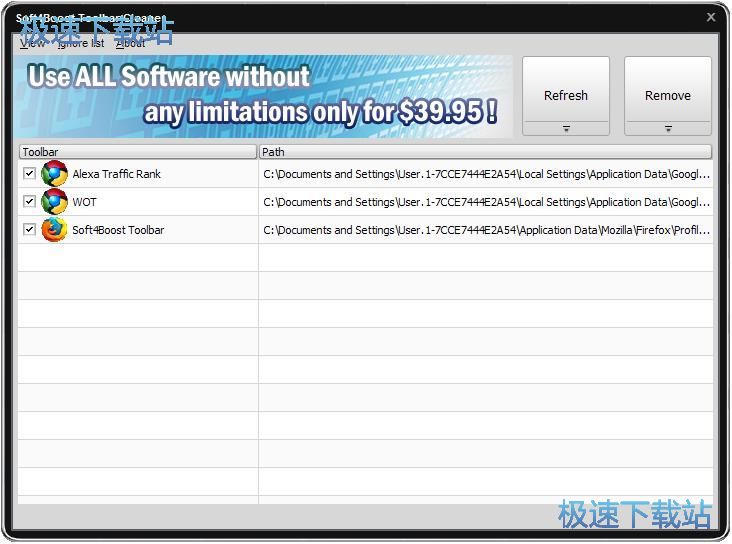Open the View menu
This screenshot has height=544, width=732.
pos(31,43)
